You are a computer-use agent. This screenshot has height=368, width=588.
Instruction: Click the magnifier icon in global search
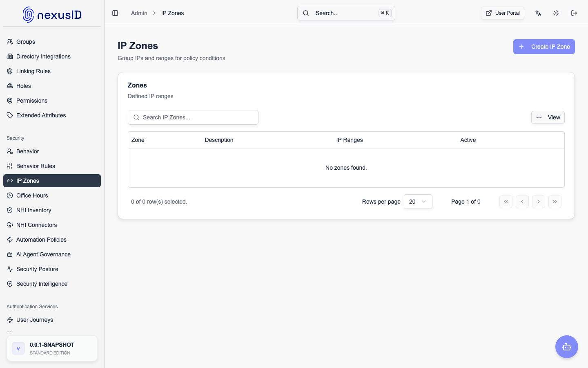[306, 13]
